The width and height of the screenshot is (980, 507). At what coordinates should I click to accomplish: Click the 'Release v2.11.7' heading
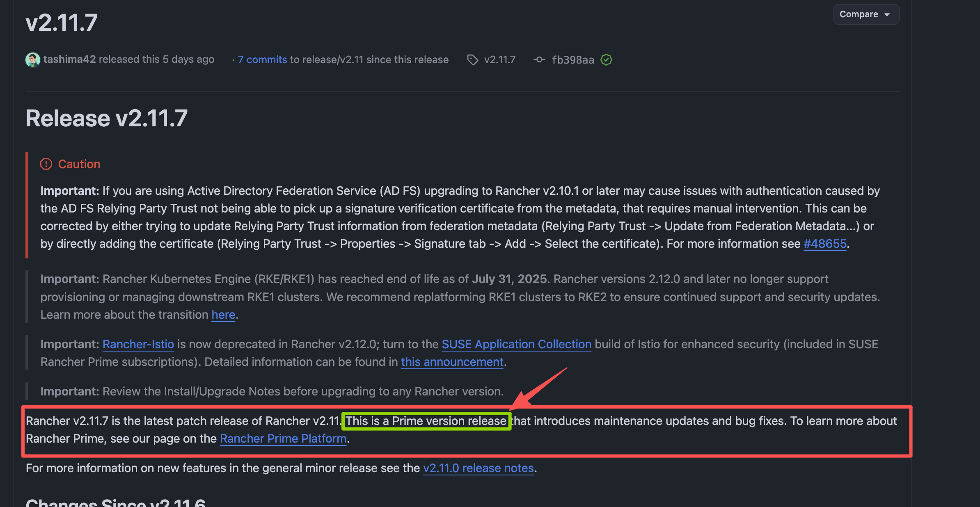pos(107,119)
